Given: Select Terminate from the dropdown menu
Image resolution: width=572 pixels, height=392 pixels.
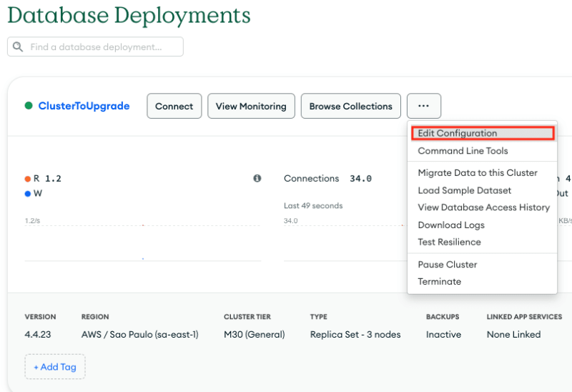Looking at the screenshot, I should pyautogui.click(x=440, y=282).
